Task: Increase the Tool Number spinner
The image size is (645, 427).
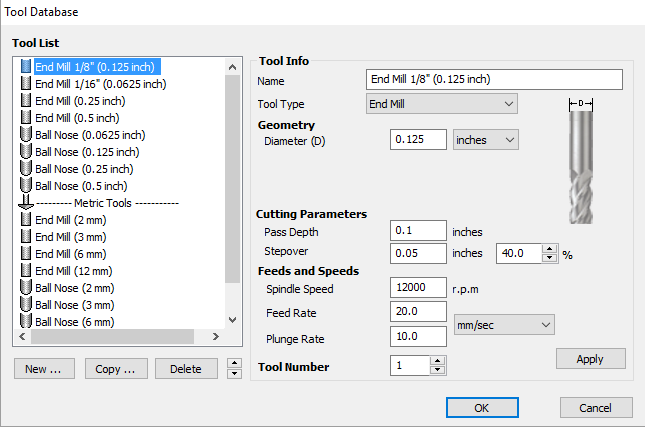Action: tap(437, 362)
